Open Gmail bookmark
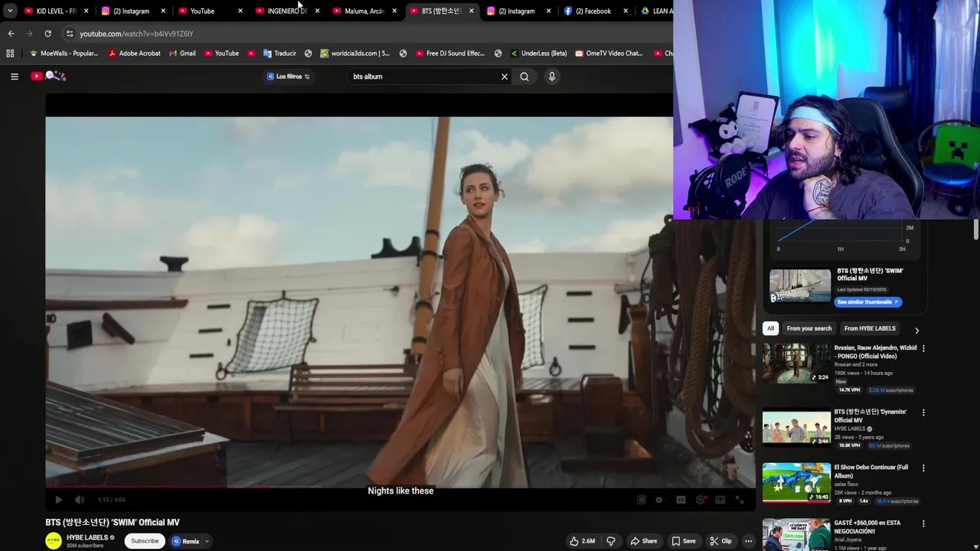The width and height of the screenshot is (980, 551). pyautogui.click(x=182, y=54)
